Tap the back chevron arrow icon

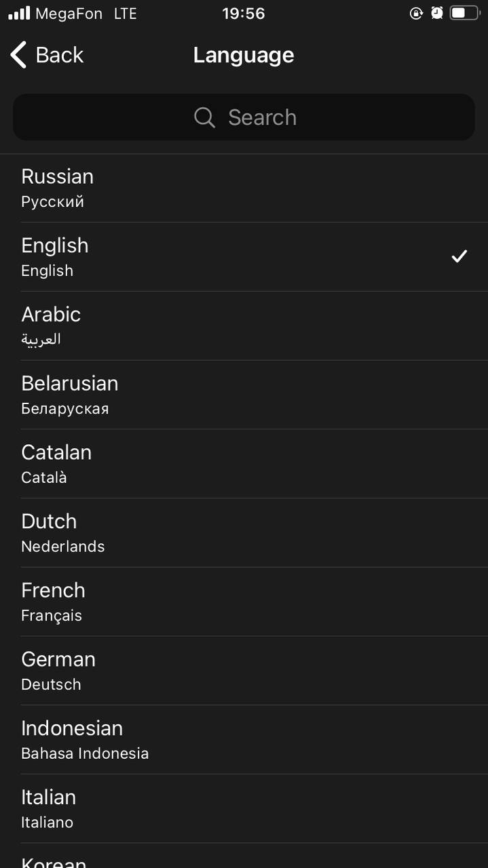[x=18, y=55]
